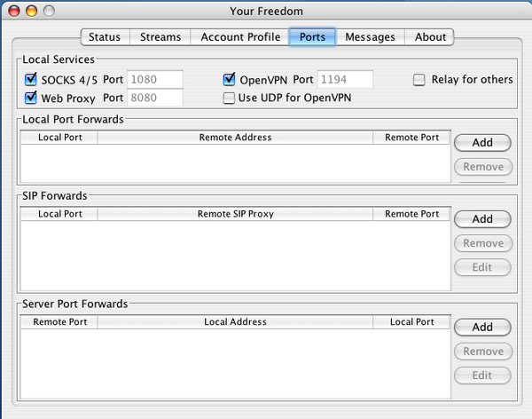532x419 pixels.
Task: Add a Local Port Forward
Action: point(482,142)
